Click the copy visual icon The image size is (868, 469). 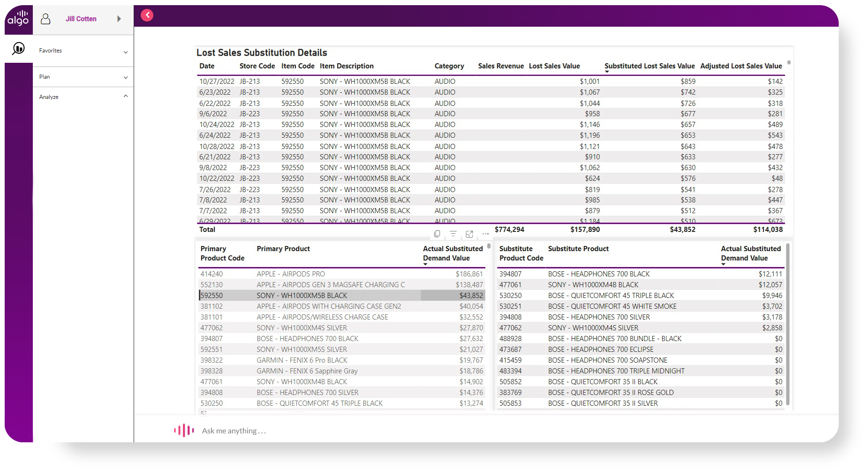(x=437, y=234)
